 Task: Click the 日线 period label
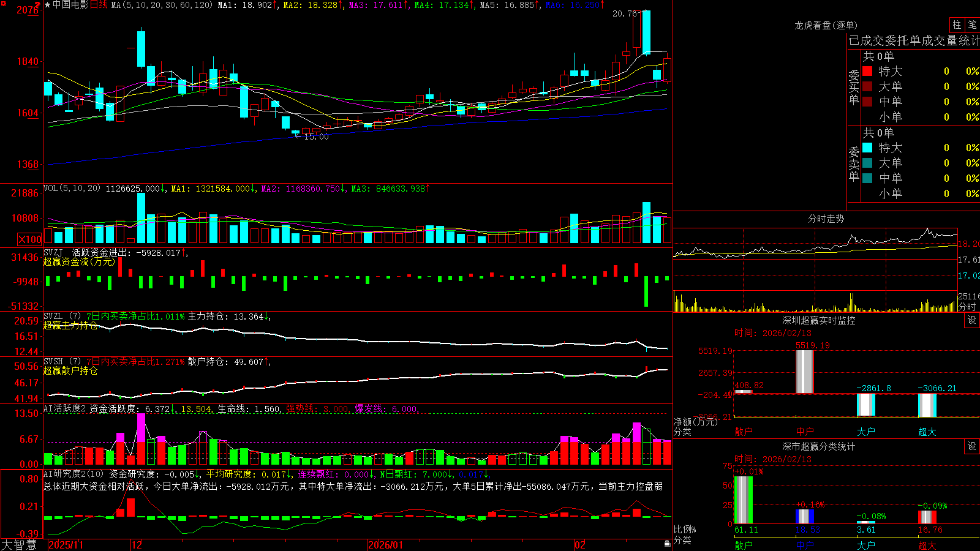click(99, 5)
